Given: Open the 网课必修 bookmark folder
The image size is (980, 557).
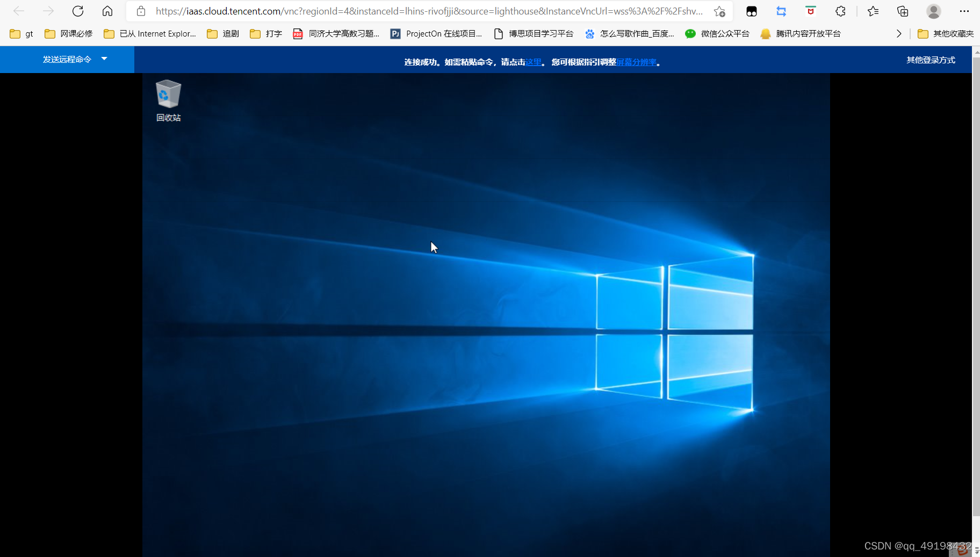Looking at the screenshot, I should tap(68, 34).
